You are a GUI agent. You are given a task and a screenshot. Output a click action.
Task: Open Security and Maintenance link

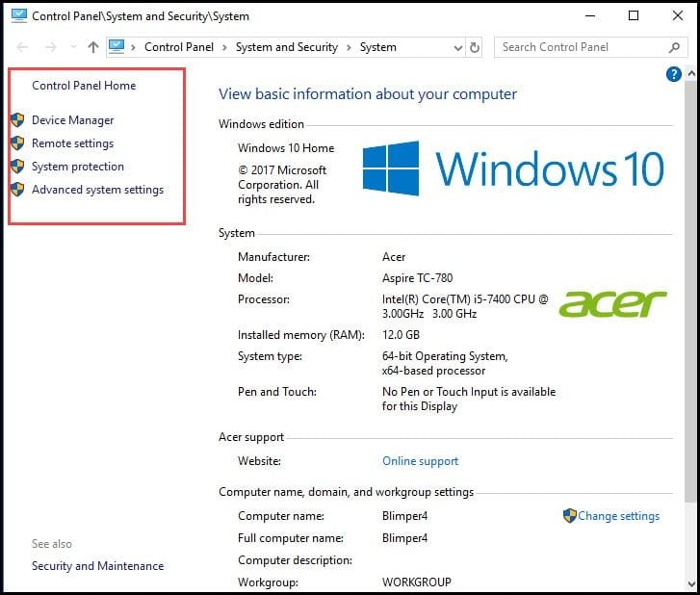(98, 566)
